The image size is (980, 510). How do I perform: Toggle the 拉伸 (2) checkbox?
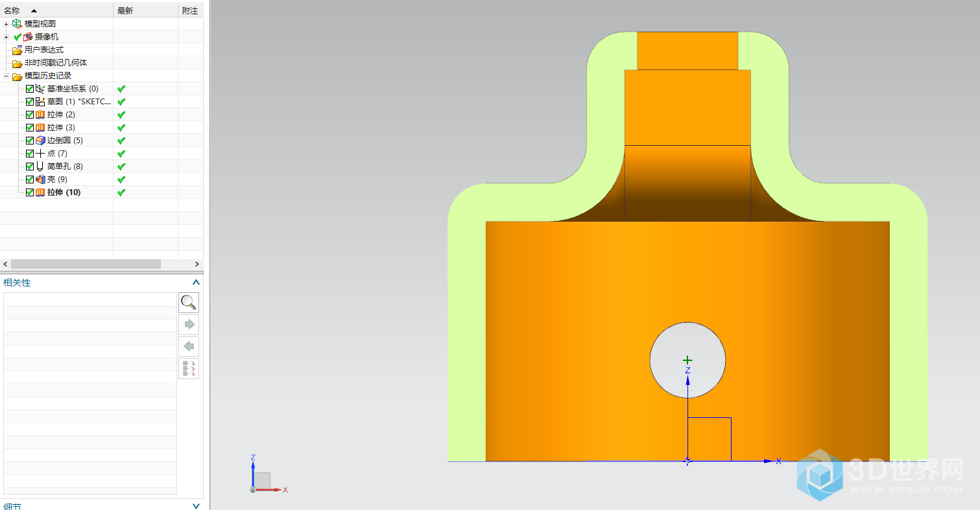click(30, 115)
